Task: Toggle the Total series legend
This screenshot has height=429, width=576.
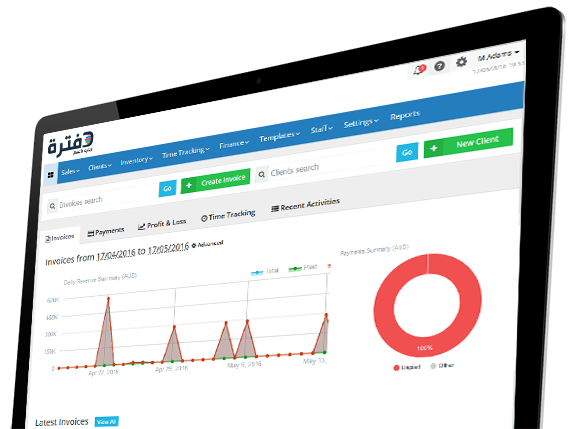Action: click(264, 272)
